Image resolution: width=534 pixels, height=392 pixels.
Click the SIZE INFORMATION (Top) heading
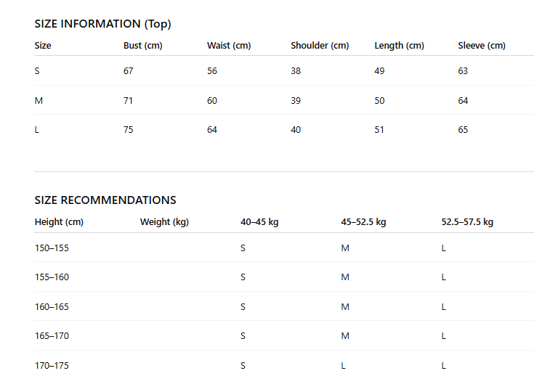tap(103, 24)
